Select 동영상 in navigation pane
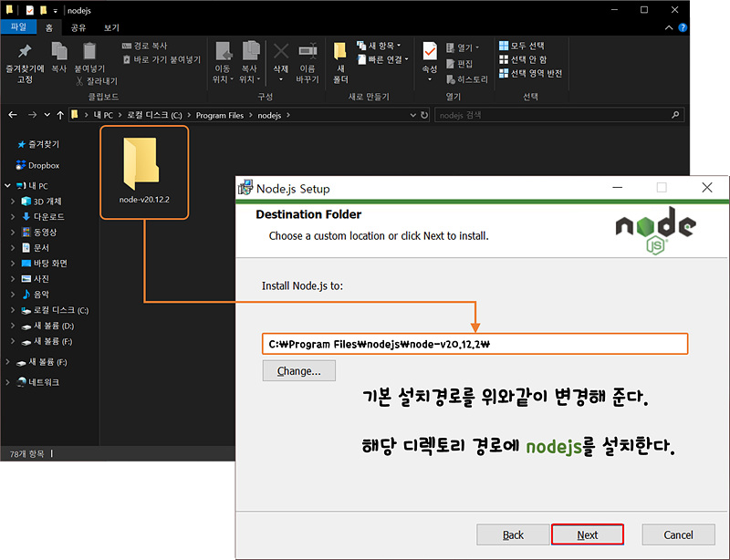Screen dimensions: 730x560 click(x=39, y=232)
